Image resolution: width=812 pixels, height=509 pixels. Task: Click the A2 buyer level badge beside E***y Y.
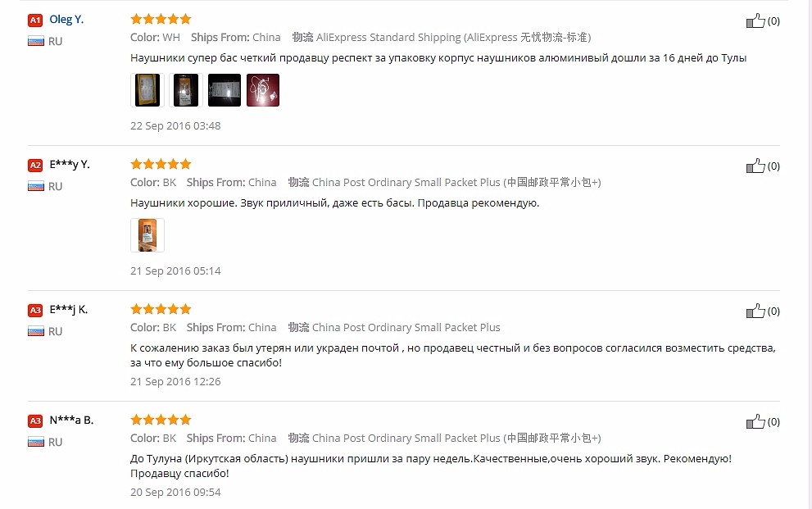coord(35,165)
